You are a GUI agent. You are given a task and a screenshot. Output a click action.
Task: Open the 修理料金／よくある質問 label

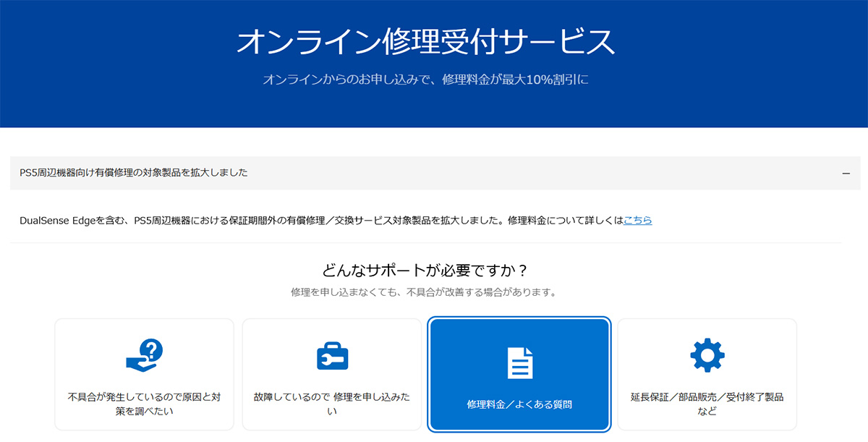pos(519,405)
